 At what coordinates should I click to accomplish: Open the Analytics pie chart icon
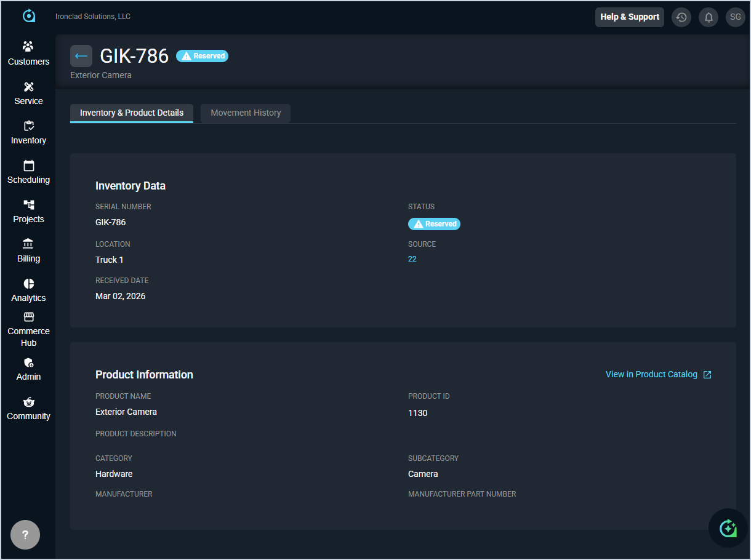tap(28, 283)
